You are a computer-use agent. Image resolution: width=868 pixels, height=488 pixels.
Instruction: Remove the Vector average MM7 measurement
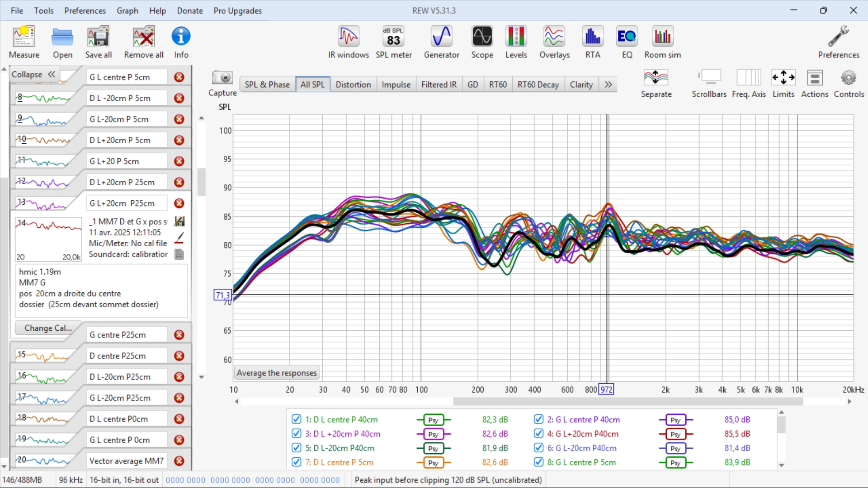click(x=179, y=461)
